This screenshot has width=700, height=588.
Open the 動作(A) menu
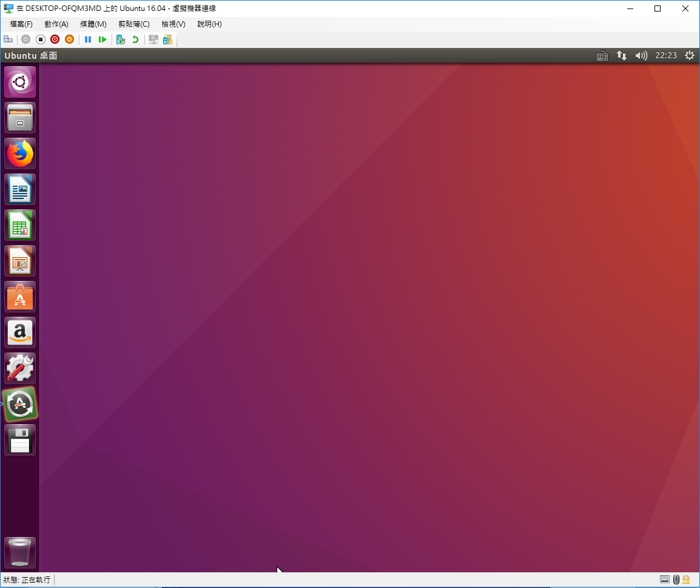pyautogui.click(x=56, y=24)
